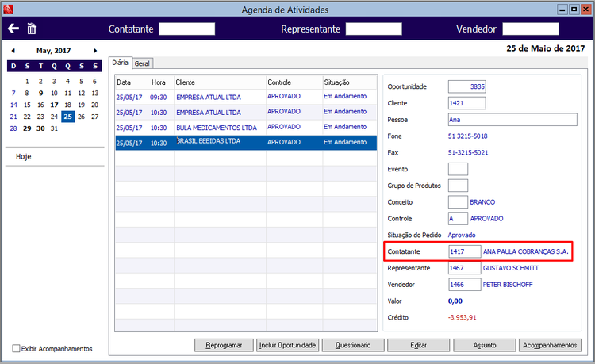
Task: Switch to the Geral tab
Action: 142,63
